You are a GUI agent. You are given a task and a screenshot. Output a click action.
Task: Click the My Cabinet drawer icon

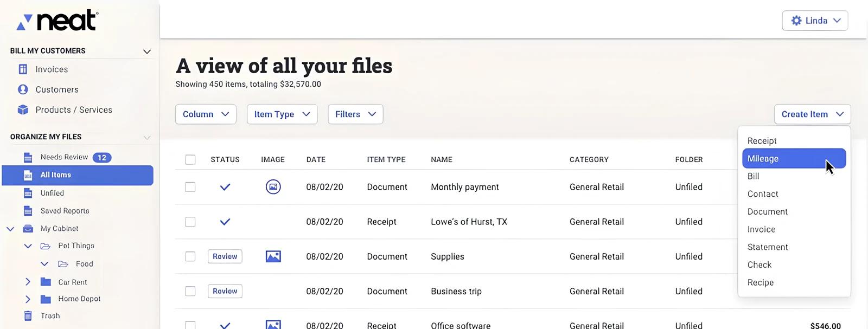28,229
